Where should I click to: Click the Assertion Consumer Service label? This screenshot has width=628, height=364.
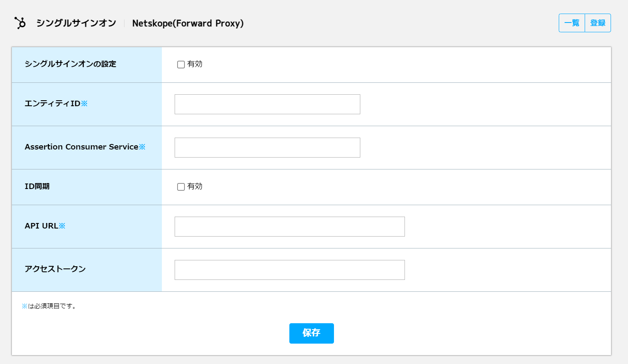coord(85,147)
